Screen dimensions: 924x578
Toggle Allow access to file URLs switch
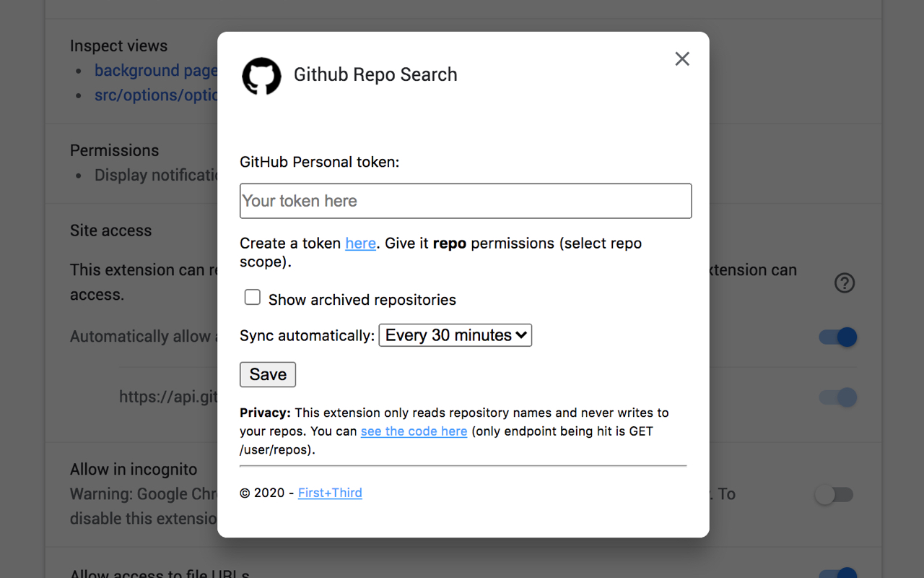coord(838,573)
